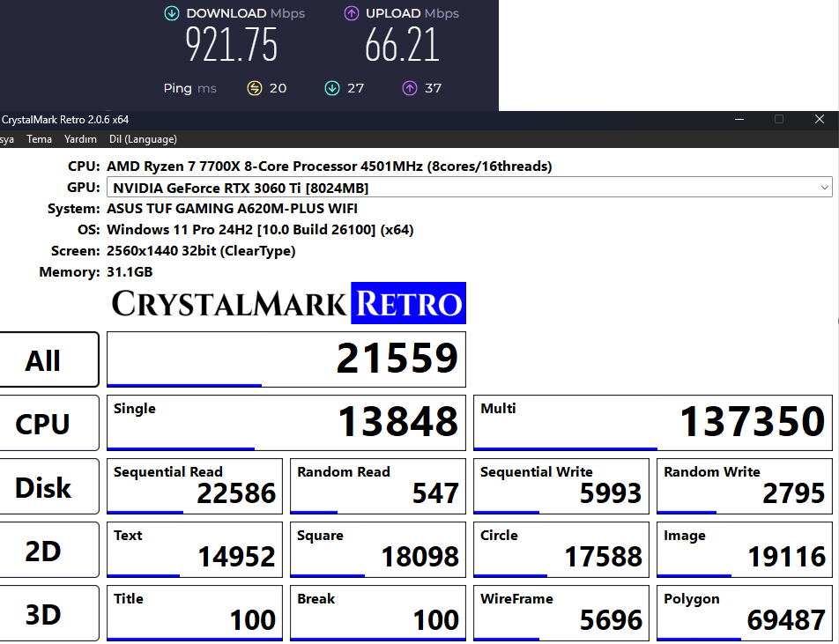Click the CPU Single score box

[286, 423]
